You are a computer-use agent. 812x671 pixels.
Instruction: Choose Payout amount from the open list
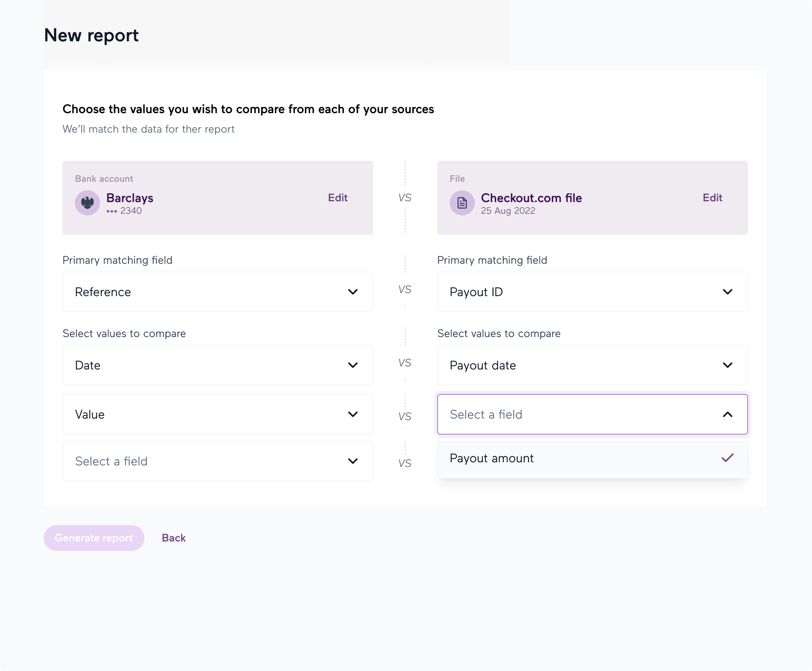[x=492, y=458]
